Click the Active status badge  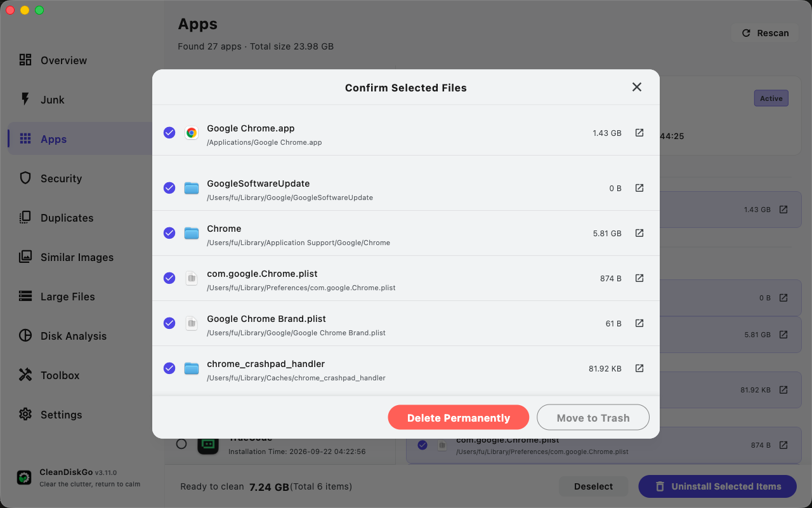[x=771, y=98]
